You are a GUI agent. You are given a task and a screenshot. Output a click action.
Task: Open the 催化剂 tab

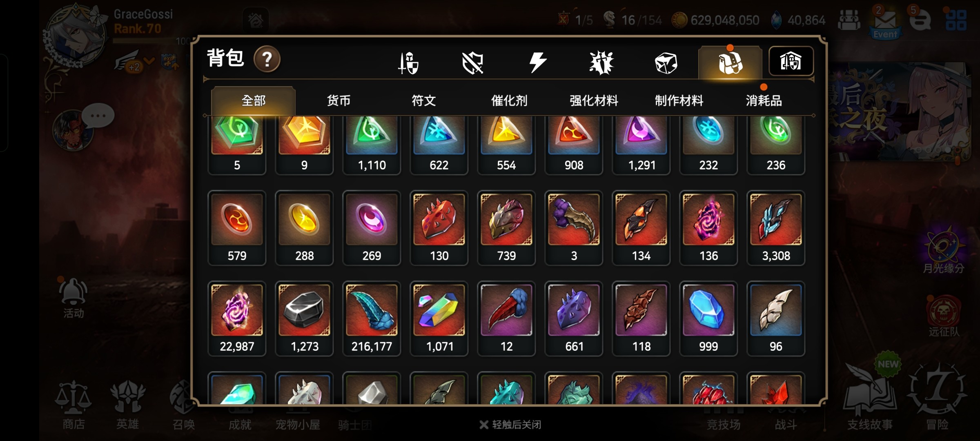tap(509, 100)
